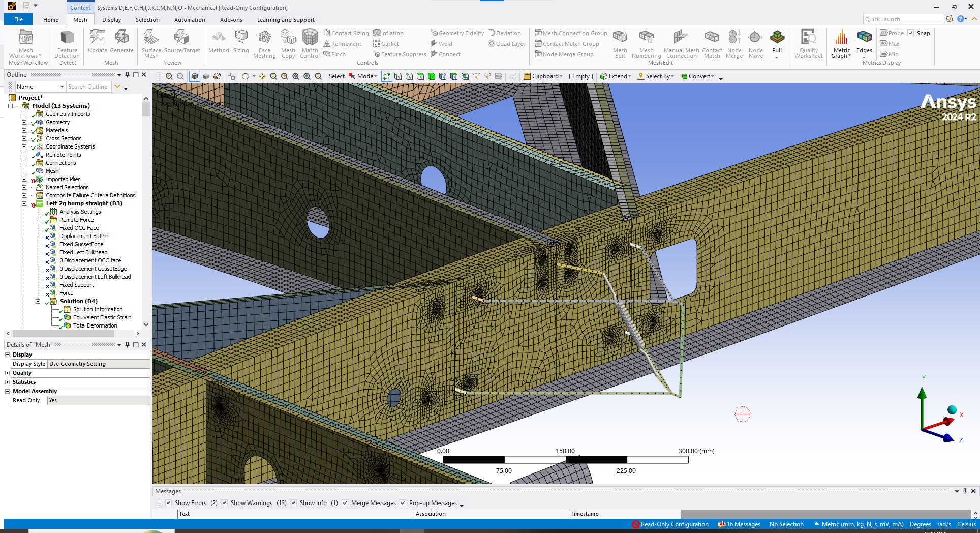Image resolution: width=980 pixels, height=533 pixels.
Task: Select Total Deformation in the outline
Action: 95,325
